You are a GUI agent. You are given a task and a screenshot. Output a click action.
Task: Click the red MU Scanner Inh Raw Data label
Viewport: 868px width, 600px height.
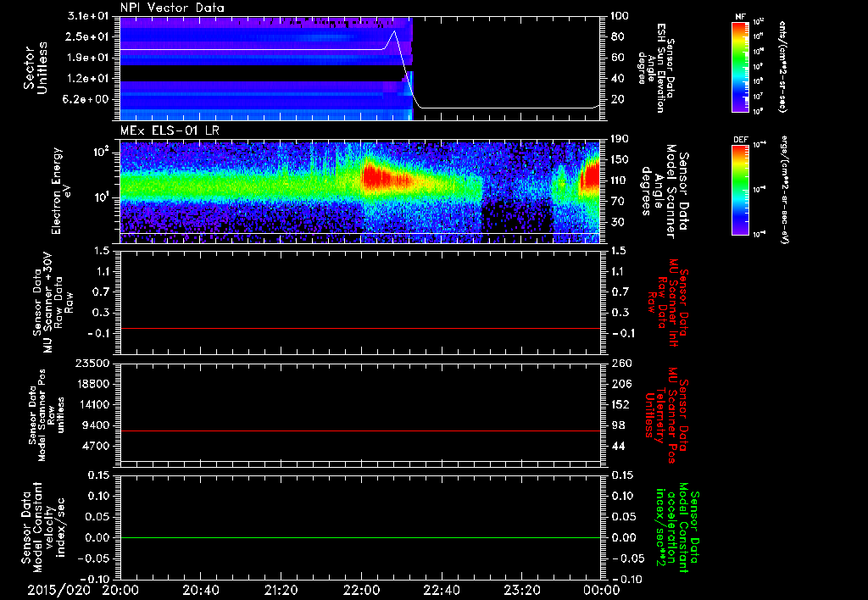(x=667, y=303)
